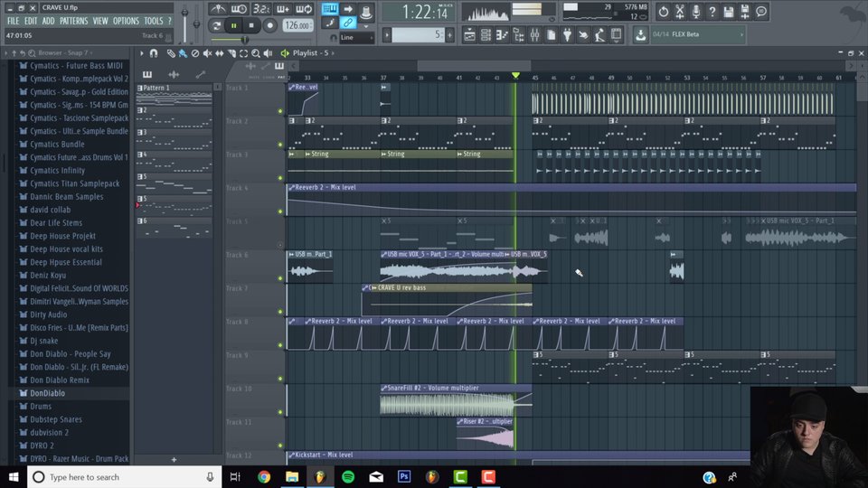Screen dimensions: 868x488
Task: Show automation clips in the picker panel
Action: pyautogui.click(x=201, y=74)
